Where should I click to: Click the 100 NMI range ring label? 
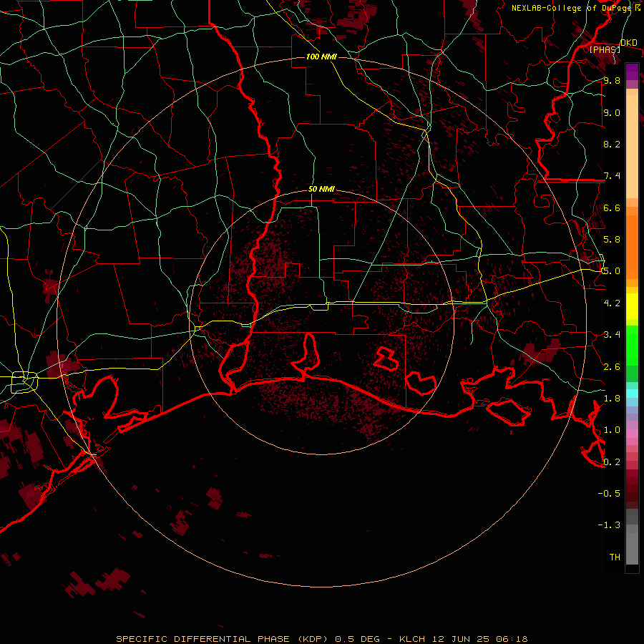click(321, 57)
